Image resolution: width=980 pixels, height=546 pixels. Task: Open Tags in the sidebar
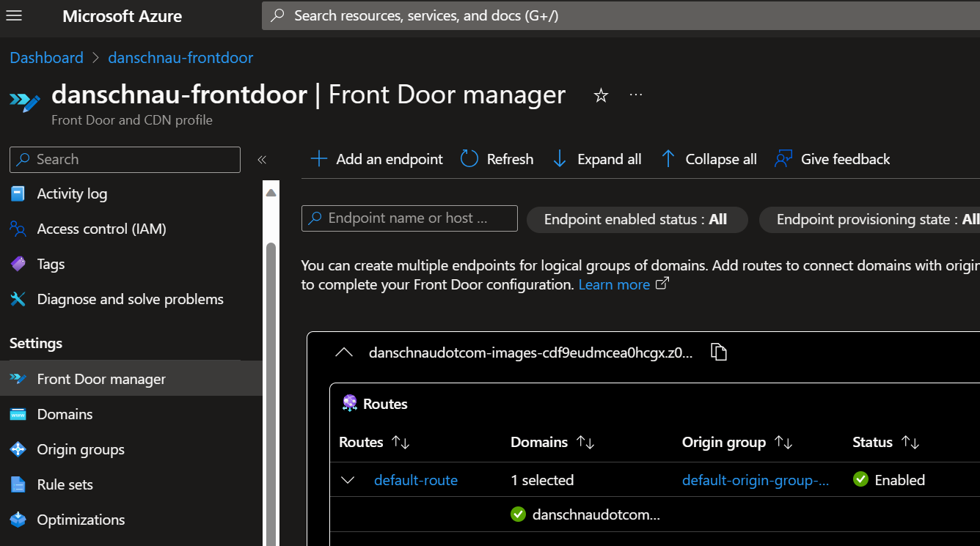click(x=51, y=265)
